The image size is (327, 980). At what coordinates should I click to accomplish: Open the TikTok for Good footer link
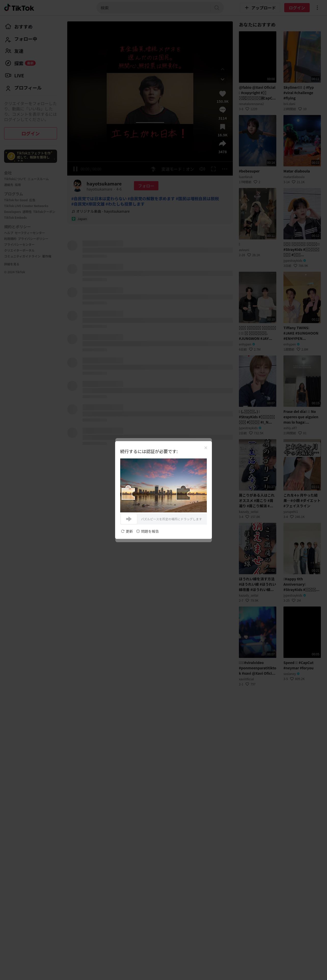pos(16,200)
